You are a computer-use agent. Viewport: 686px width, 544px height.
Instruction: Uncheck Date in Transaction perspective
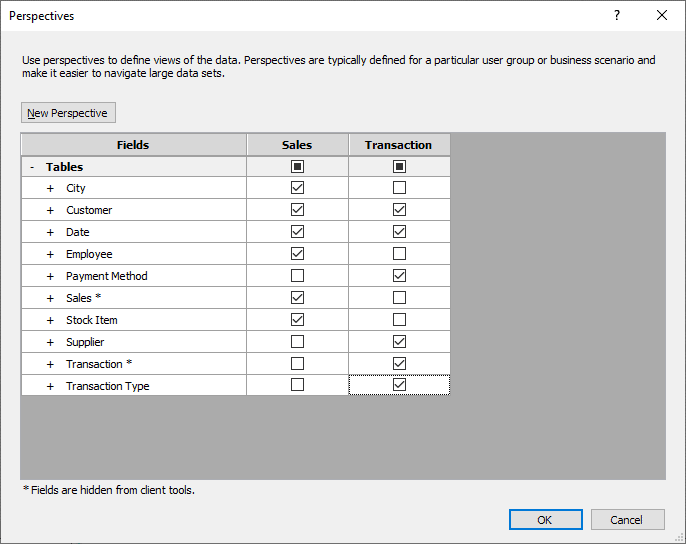point(399,232)
